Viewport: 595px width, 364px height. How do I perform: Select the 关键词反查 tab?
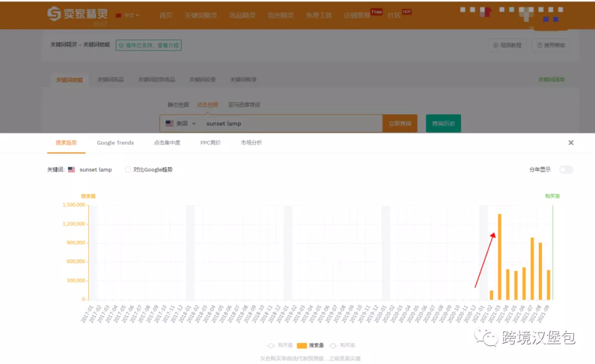203,79
